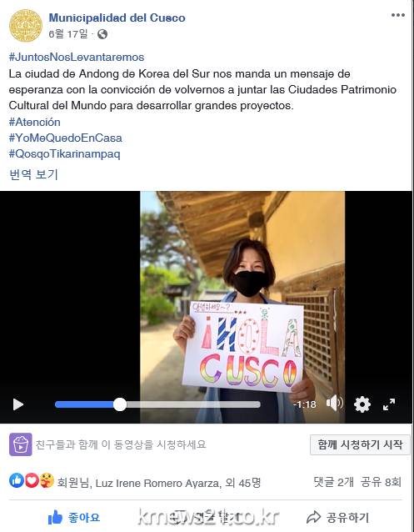This screenshot has width=414, height=532.
Task: Click the red heart reaction icon
Action: tap(32, 481)
